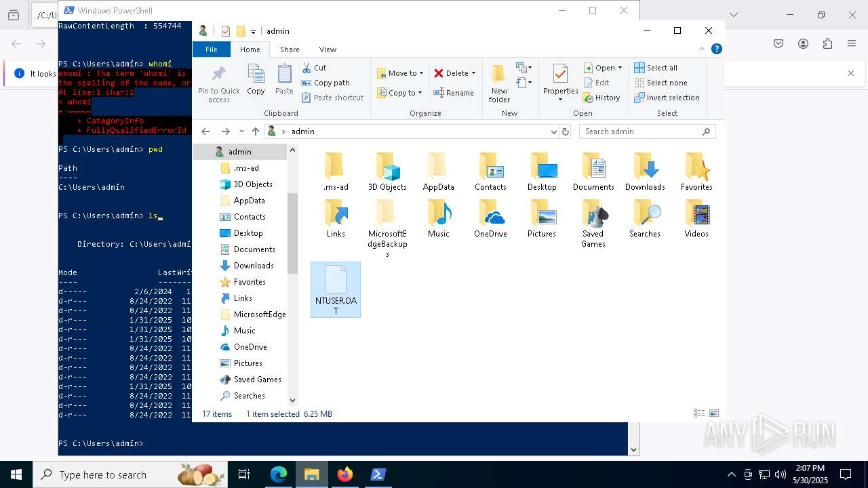Switch to the Home tab

[x=250, y=49]
